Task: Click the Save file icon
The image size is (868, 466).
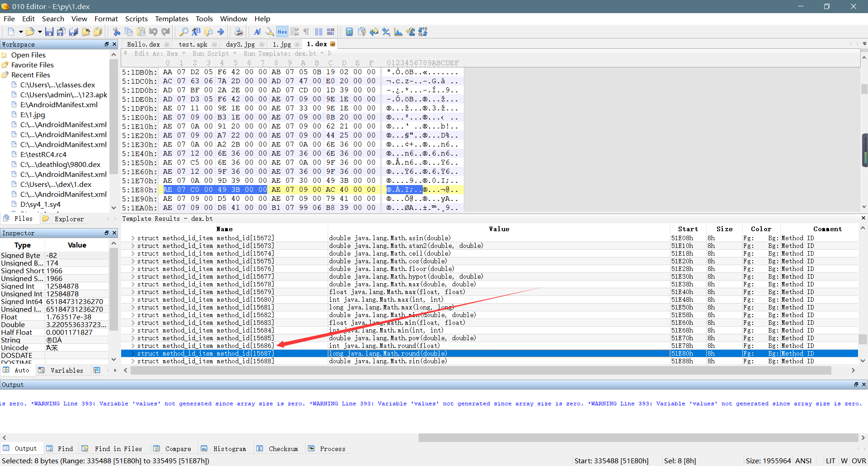Action: coord(49,32)
